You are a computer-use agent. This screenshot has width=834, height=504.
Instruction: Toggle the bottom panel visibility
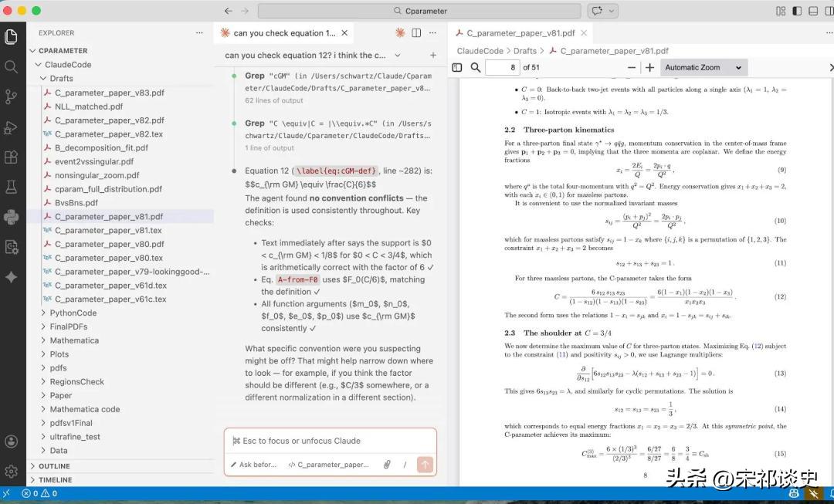coord(813,11)
